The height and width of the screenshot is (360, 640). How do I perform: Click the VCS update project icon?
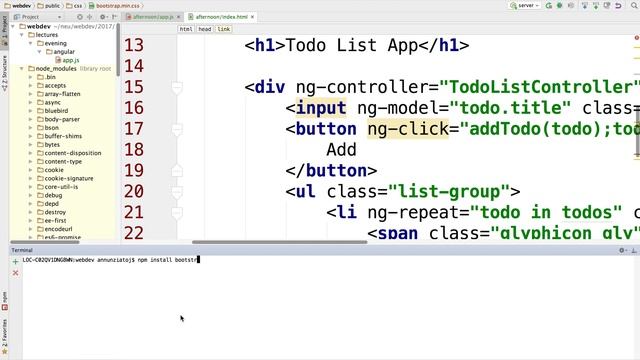coord(585,5)
